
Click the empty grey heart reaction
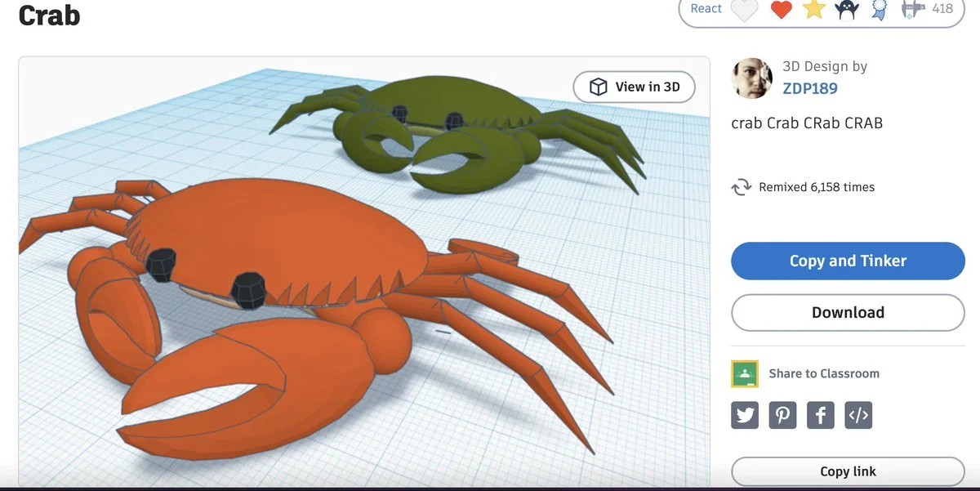click(x=745, y=9)
